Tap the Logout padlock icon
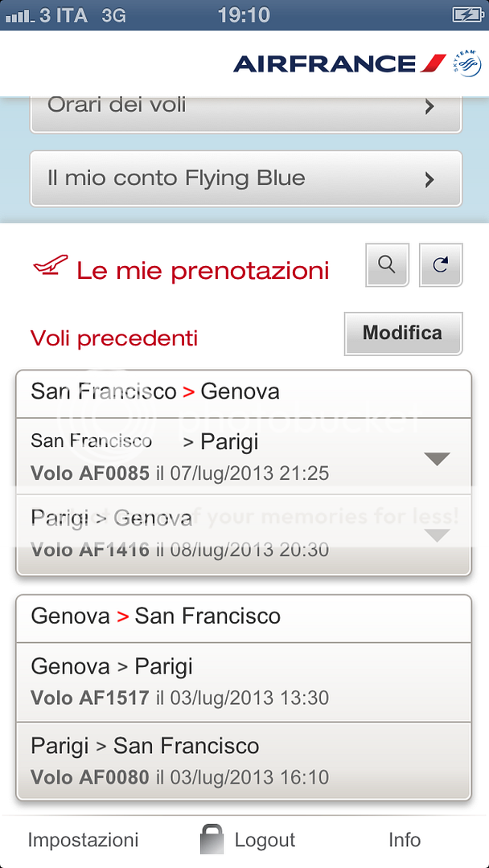The image size is (489, 868). pos(212,840)
